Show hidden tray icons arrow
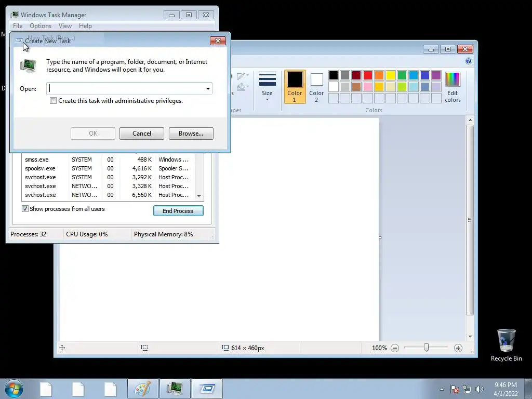 click(442, 389)
